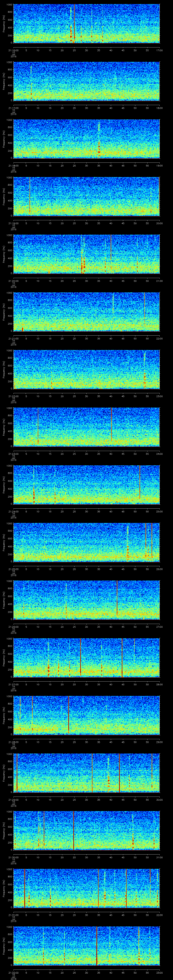This screenshot has width=173, height=980.
Task: Pick the spectrogram panel starting at 21:25:00
Action: [x=86, y=542]
